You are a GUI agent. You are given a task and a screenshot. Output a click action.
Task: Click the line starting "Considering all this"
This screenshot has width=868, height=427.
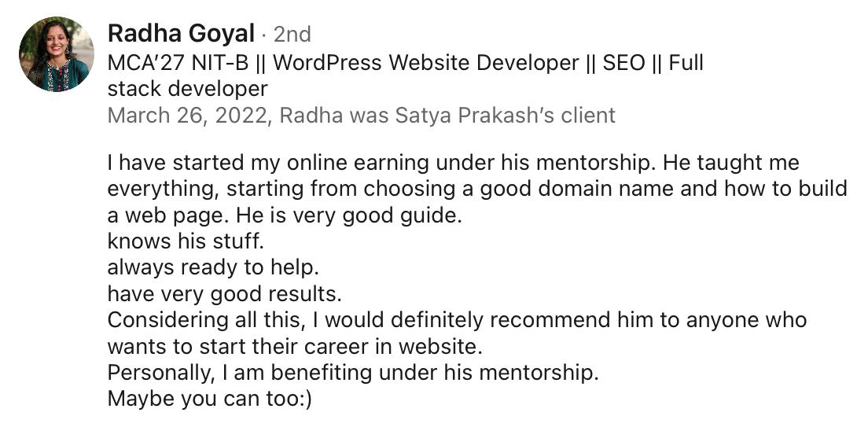click(457, 320)
